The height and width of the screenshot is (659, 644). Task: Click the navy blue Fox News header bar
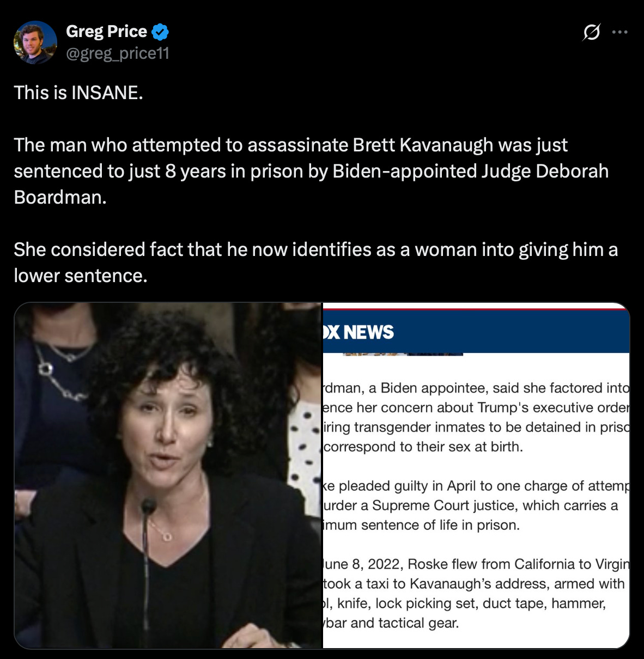coord(476,332)
